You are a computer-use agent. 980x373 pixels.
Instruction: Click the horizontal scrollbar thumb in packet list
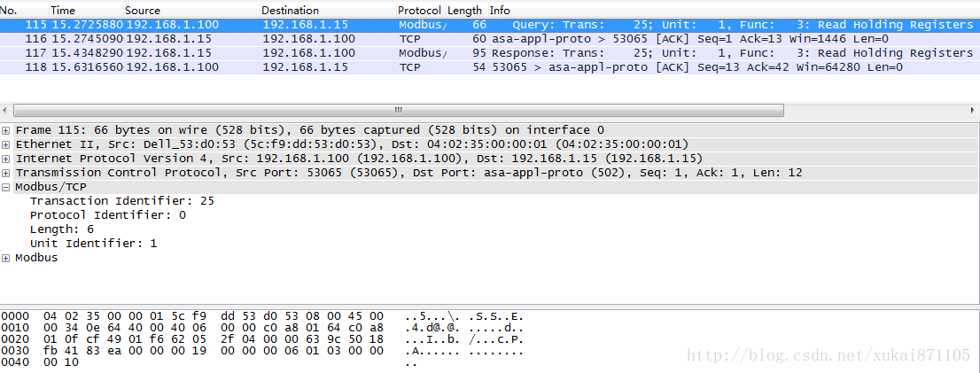(398, 111)
